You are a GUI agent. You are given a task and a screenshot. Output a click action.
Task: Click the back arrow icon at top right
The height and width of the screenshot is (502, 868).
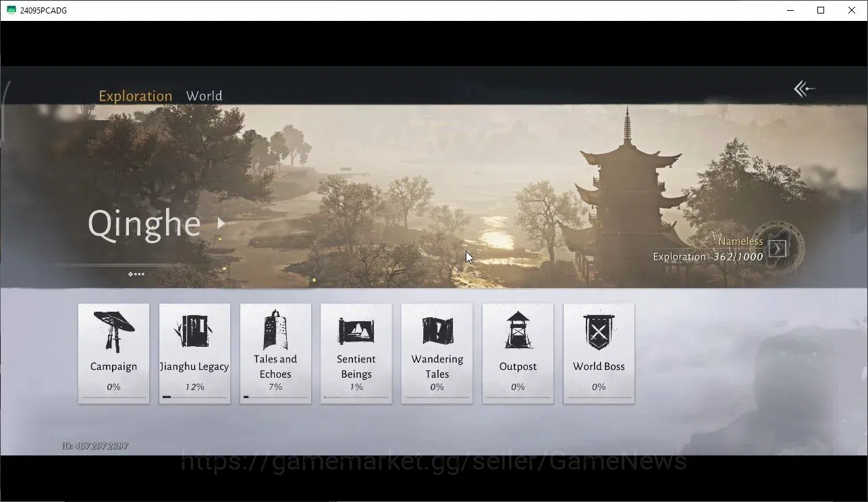click(x=805, y=88)
